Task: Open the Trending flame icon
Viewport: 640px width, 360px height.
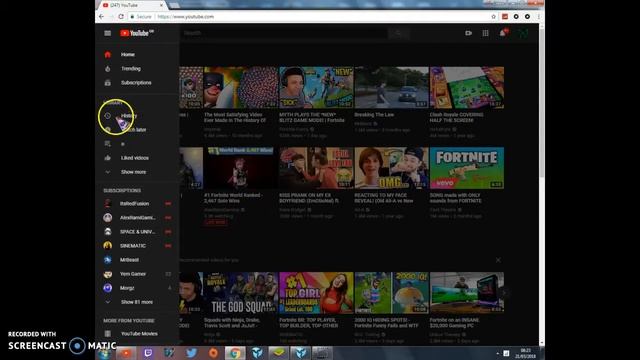Action: (x=108, y=69)
